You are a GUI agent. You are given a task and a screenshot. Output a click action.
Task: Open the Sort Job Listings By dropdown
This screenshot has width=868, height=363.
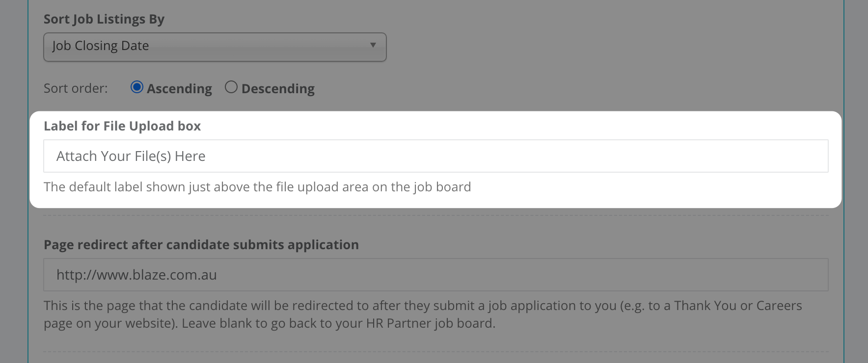(215, 47)
